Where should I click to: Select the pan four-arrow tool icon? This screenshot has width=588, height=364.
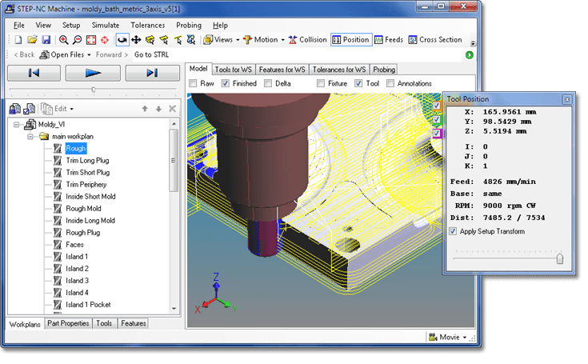coord(136,40)
